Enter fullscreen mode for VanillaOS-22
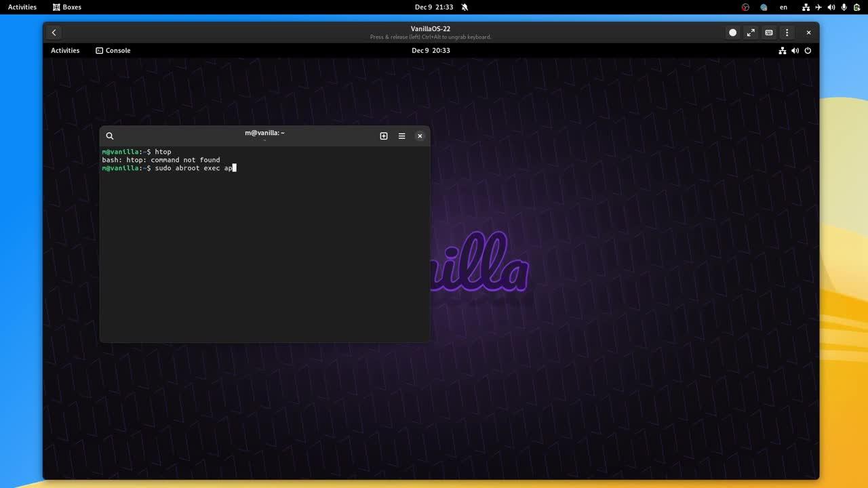 click(x=751, y=32)
